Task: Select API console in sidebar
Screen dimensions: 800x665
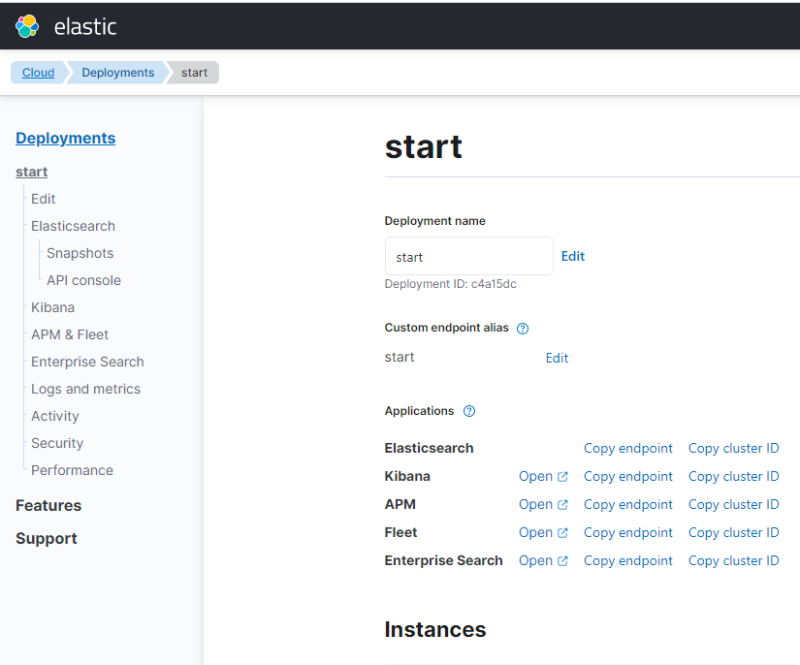Action: click(83, 280)
